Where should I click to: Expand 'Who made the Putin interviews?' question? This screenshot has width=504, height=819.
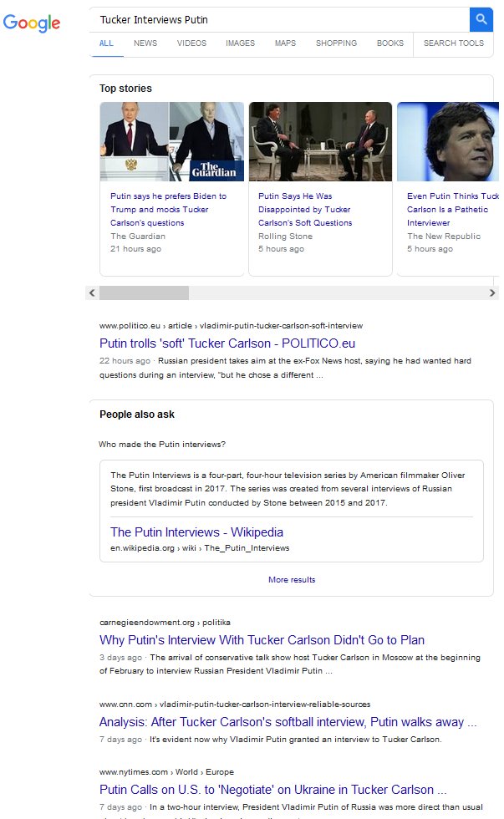(x=162, y=444)
